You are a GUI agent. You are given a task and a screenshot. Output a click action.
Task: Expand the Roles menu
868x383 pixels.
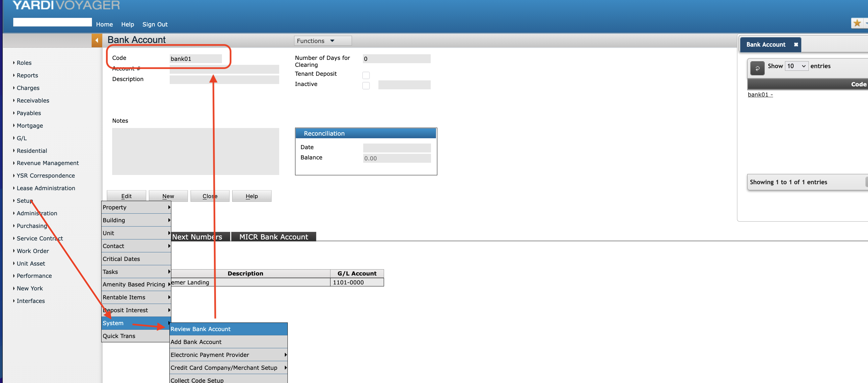[24, 63]
